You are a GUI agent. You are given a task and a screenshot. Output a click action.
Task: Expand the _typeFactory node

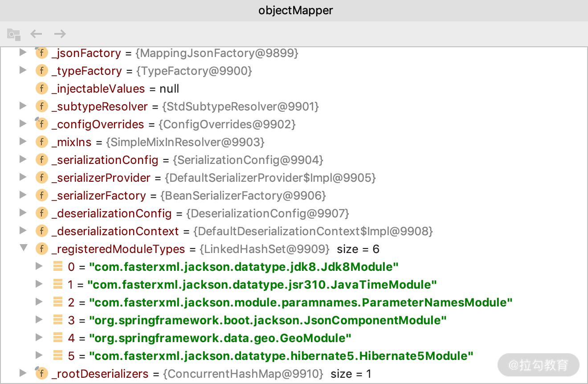(23, 70)
